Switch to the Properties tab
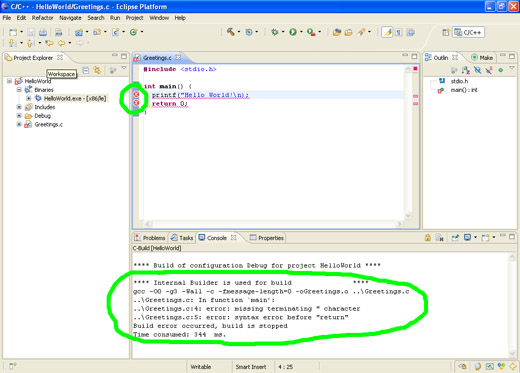Screen dimensions: 520x373 tap(267, 238)
